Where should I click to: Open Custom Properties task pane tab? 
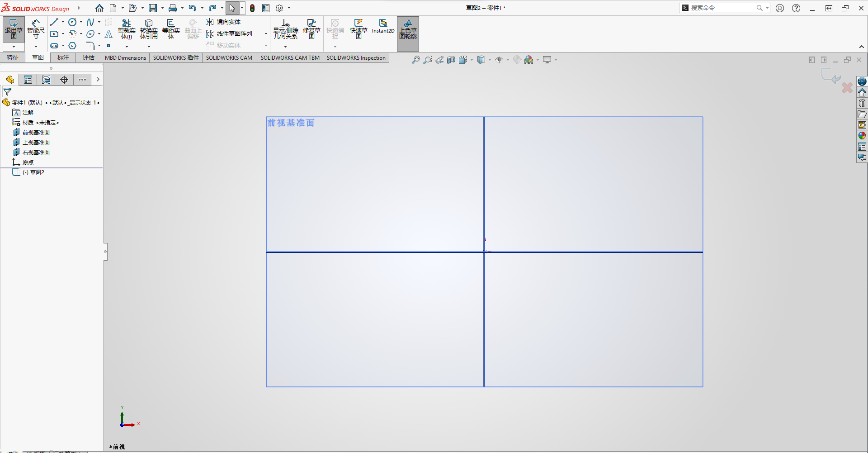click(x=862, y=147)
